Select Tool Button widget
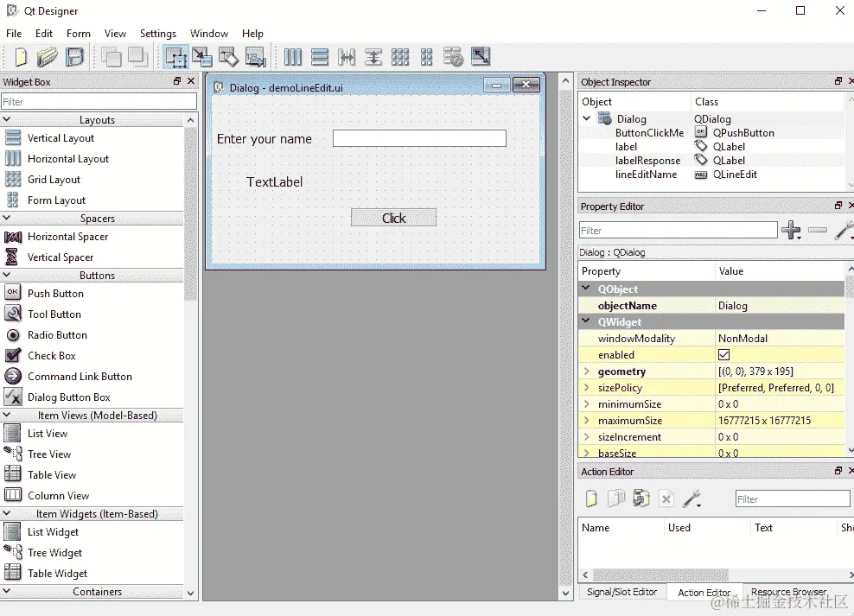854x616 pixels. [x=54, y=314]
